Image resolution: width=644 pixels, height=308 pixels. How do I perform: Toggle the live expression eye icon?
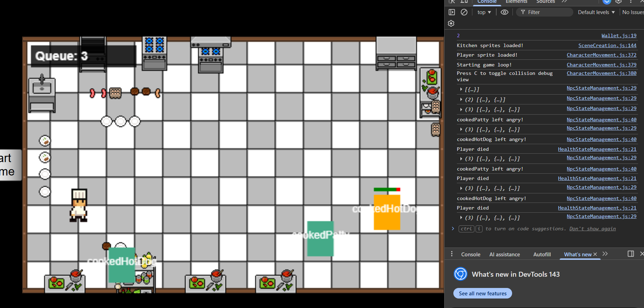click(x=504, y=12)
